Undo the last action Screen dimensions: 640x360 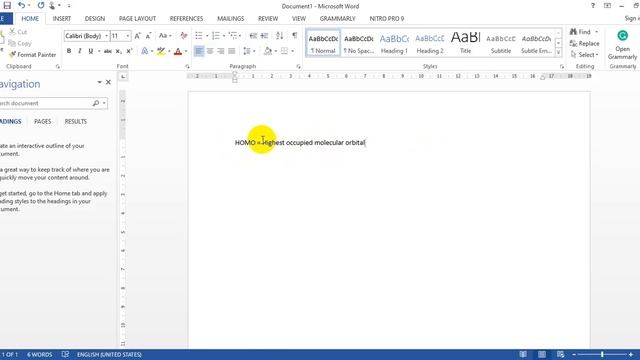point(21,5)
